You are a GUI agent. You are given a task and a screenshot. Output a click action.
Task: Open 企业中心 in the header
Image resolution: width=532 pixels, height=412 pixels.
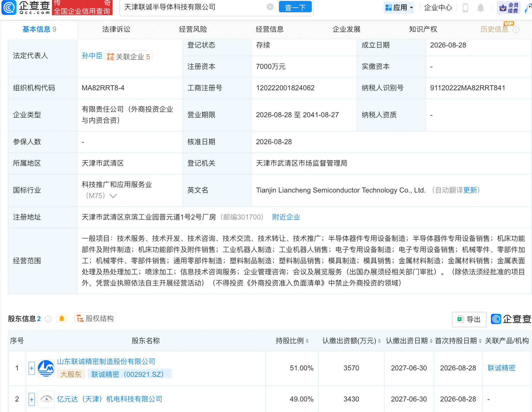(438, 8)
